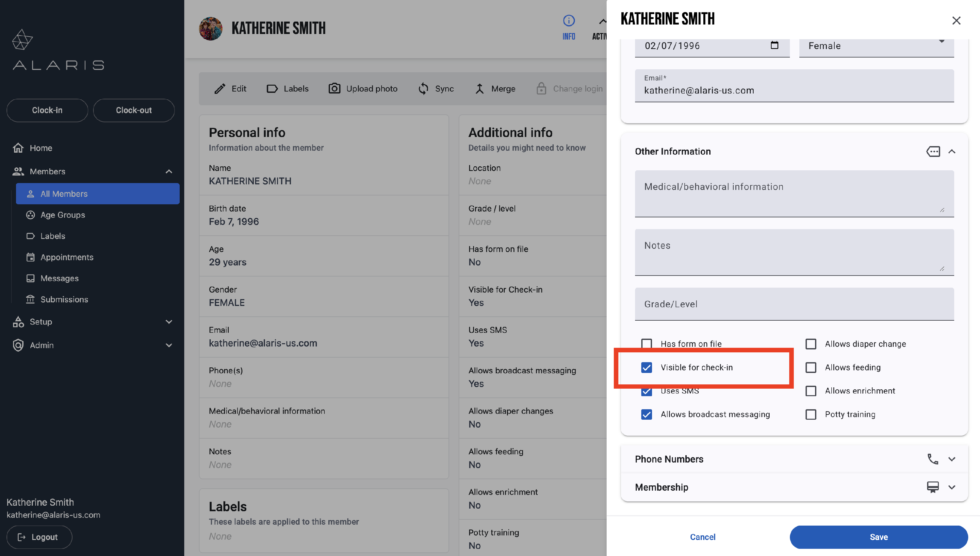
Task: Enable Allows diaper change checkbox
Action: pyautogui.click(x=810, y=344)
